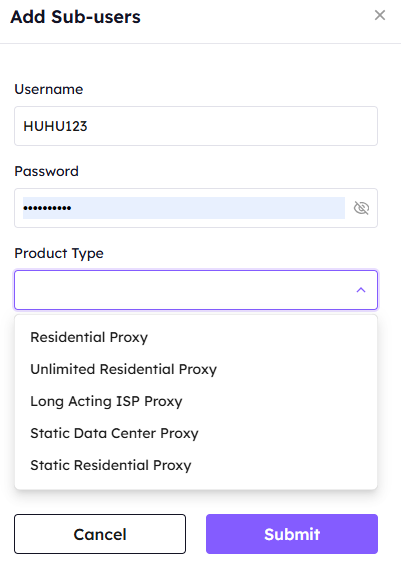The width and height of the screenshot is (401, 578).
Task: Close the Add Sub-users dialog
Action: (380, 15)
